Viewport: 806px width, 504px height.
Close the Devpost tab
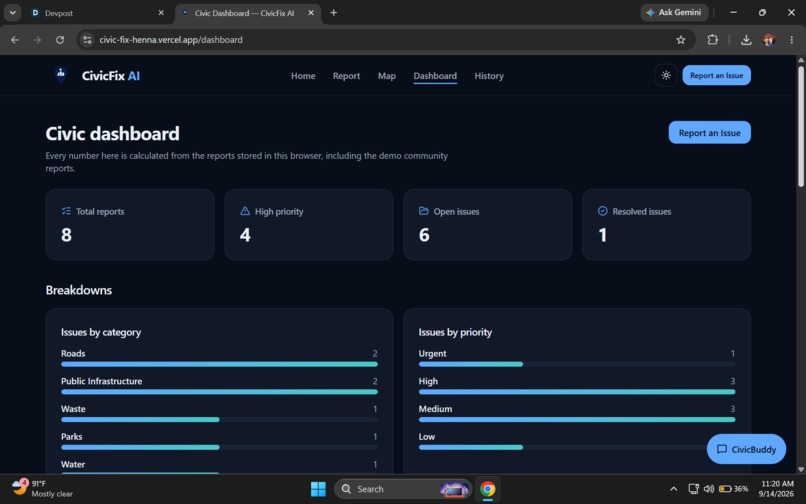coord(161,13)
